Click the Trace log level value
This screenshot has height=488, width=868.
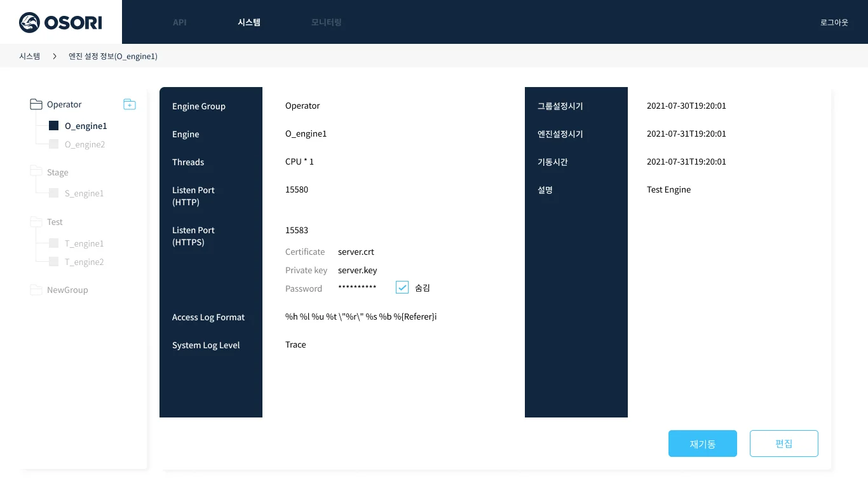pyautogui.click(x=295, y=344)
